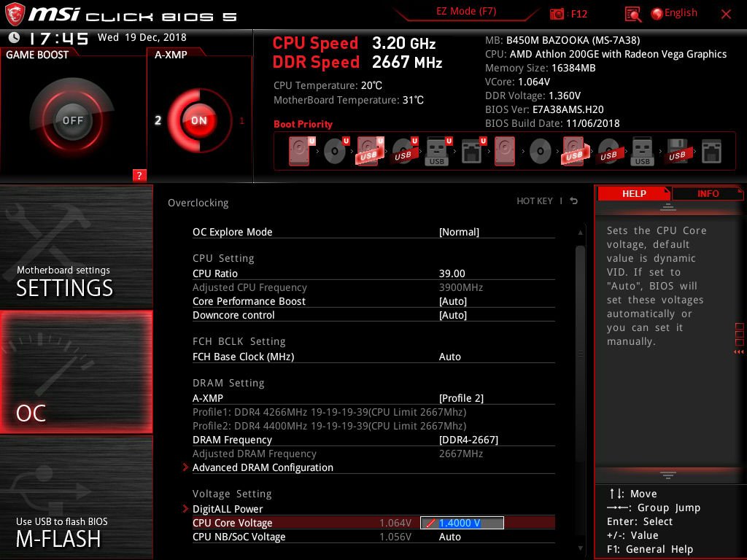Open the SETTINGS motherboard settings panel
The width and height of the screenshot is (747, 560).
(x=76, y=246)
